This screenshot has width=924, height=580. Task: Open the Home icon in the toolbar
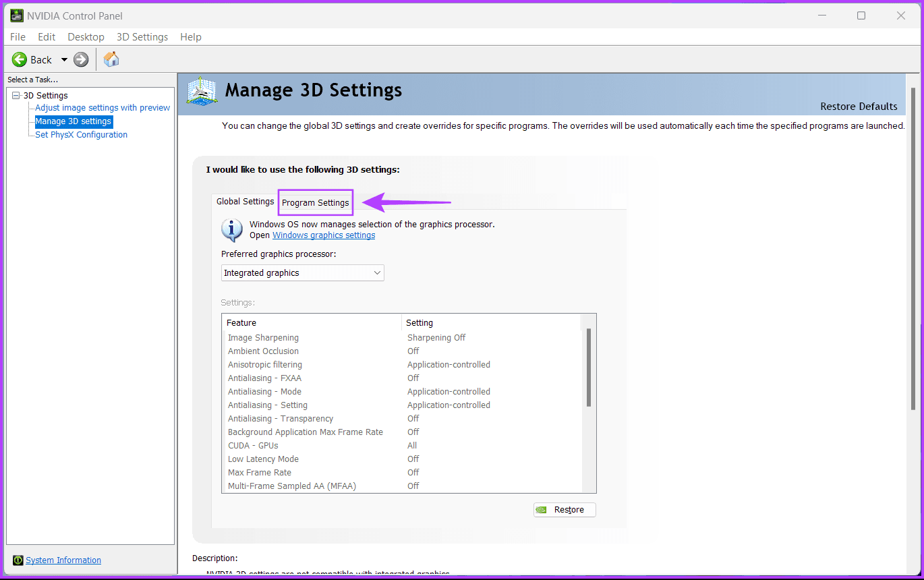(x=111, y=59)
